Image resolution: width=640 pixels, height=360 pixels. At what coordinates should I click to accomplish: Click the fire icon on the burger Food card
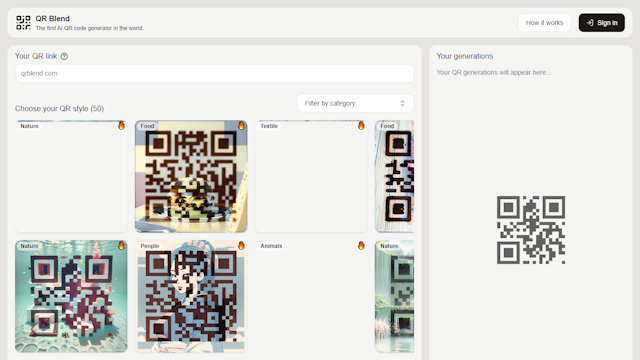(241, 125)
